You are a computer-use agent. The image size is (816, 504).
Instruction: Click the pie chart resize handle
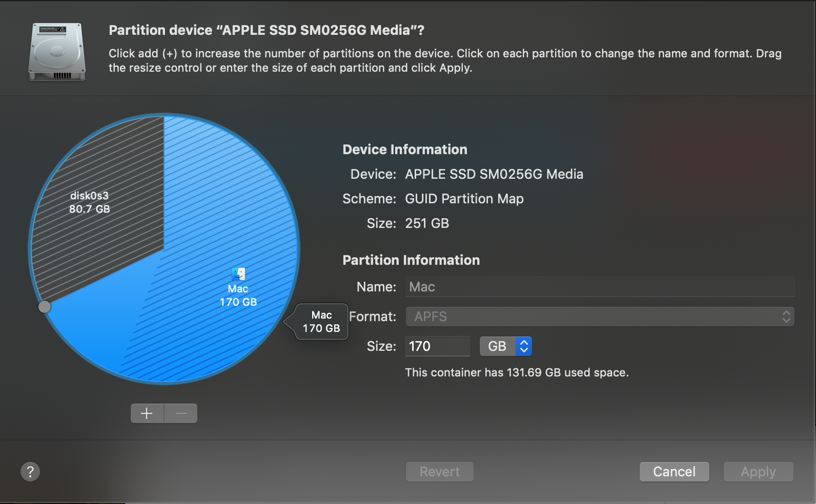click(x=45, y=307)
